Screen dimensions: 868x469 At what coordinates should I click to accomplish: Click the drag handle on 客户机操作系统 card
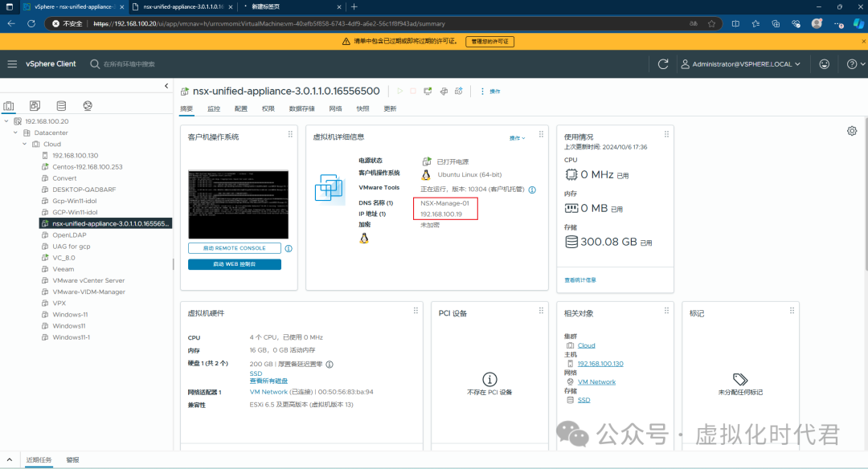pos(290,134)
